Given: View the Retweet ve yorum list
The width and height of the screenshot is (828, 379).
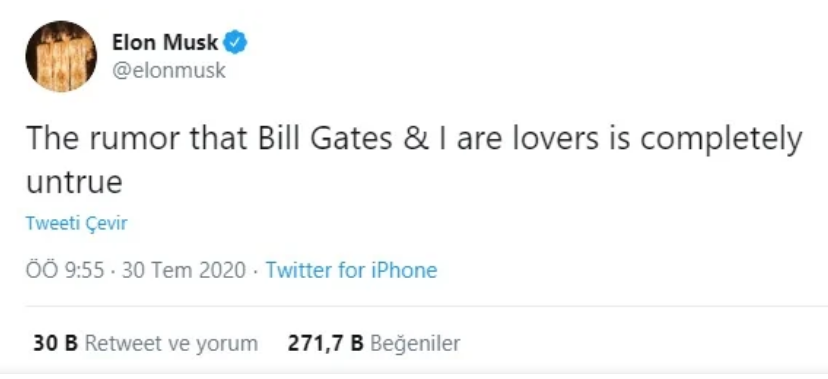Looking at the screenshot, I should tap(171, 344).
